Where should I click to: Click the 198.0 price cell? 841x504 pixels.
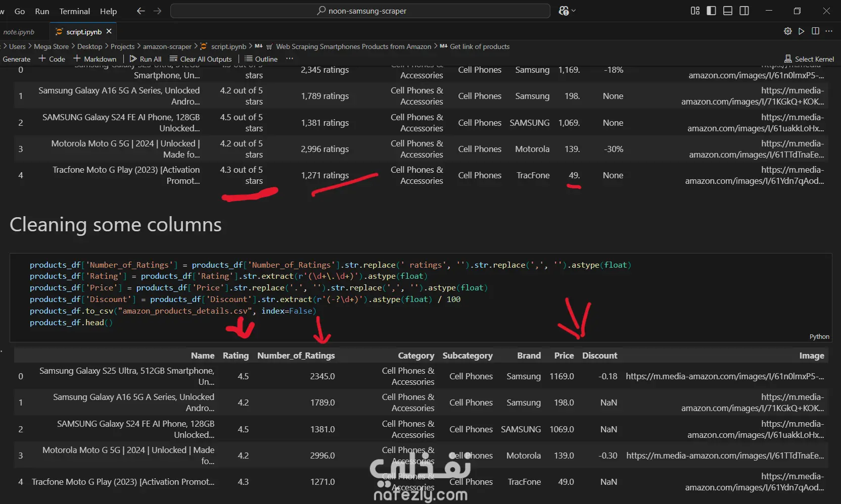(x=564, y=402)
